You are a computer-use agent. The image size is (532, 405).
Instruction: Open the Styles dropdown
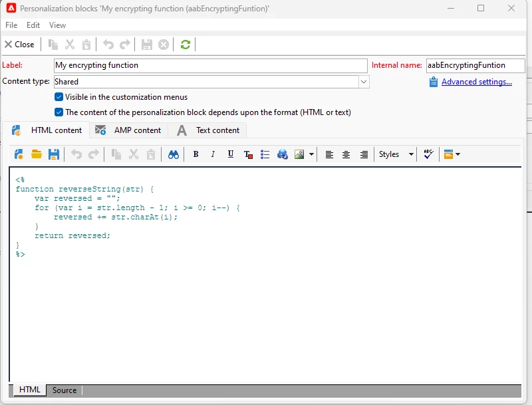coord(396,154)
